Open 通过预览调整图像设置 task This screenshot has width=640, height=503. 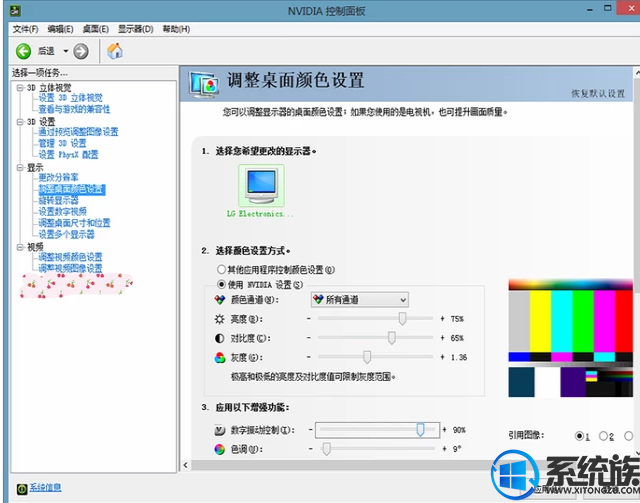click(x=78, y=132)
